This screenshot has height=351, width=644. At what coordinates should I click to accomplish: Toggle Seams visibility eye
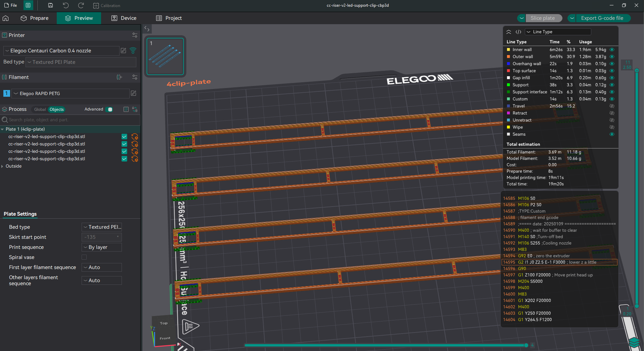612,134
